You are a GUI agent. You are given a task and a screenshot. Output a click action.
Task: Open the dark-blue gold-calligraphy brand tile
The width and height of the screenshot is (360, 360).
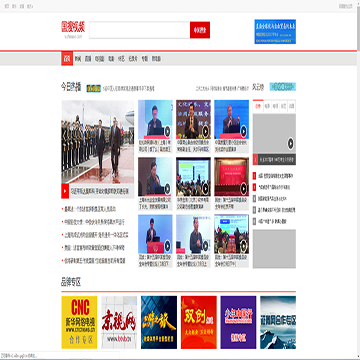click(159, 322)
